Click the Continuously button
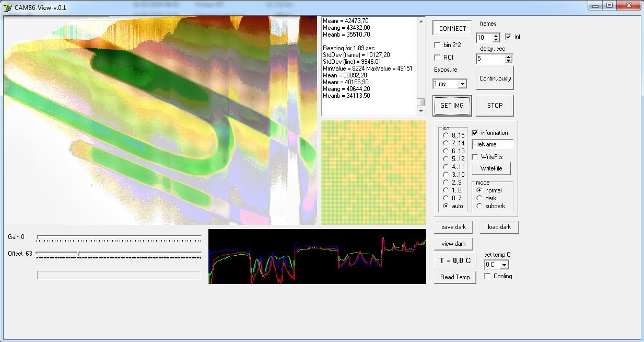This screenshot has height=342, width=644. pyautogui.click(x=495, y=78)
